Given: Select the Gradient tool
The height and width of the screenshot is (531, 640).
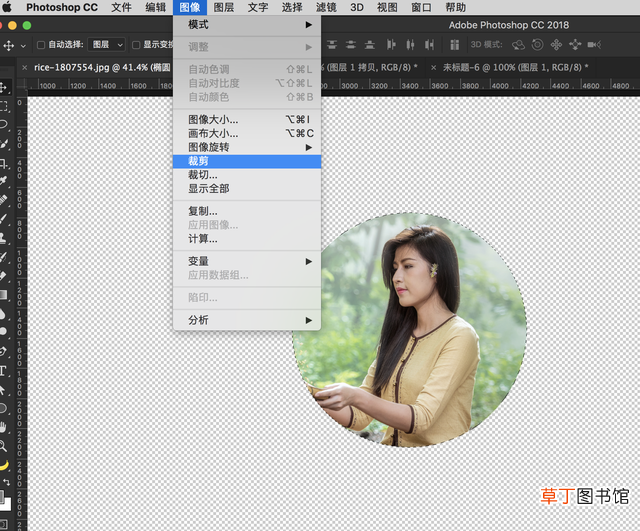Looking at the screenshot, I should point(3,295).
